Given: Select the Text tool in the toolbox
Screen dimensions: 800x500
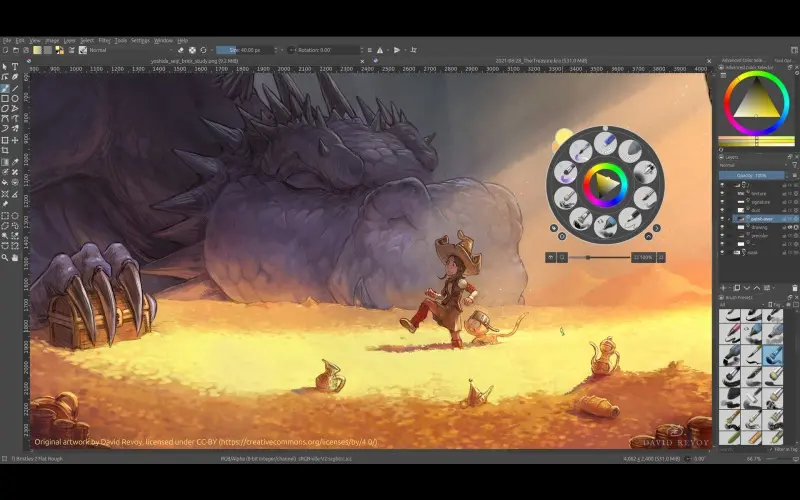Looking at the screenshot, I should click(x=15, y=66).
